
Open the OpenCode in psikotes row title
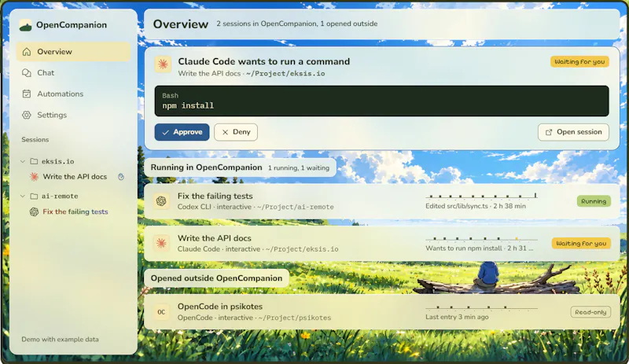point(220,307)
